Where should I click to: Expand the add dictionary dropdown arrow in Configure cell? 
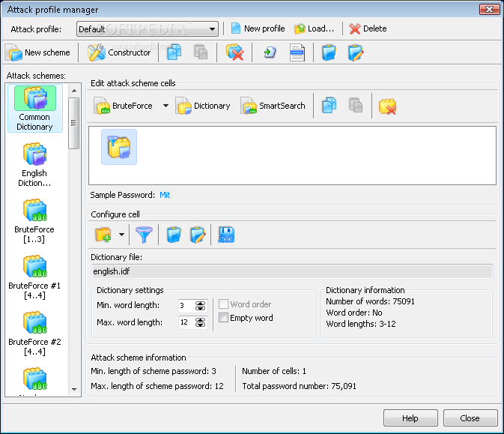coord(121,235)
